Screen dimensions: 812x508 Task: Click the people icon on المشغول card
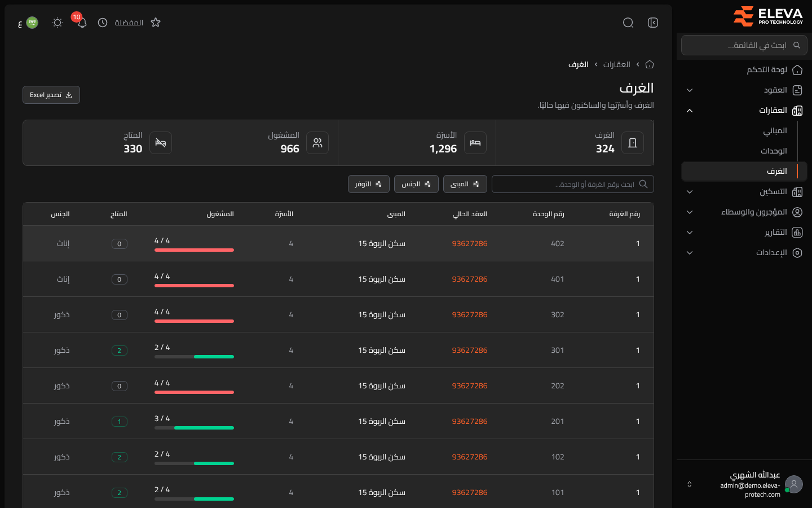coord(317,143)
